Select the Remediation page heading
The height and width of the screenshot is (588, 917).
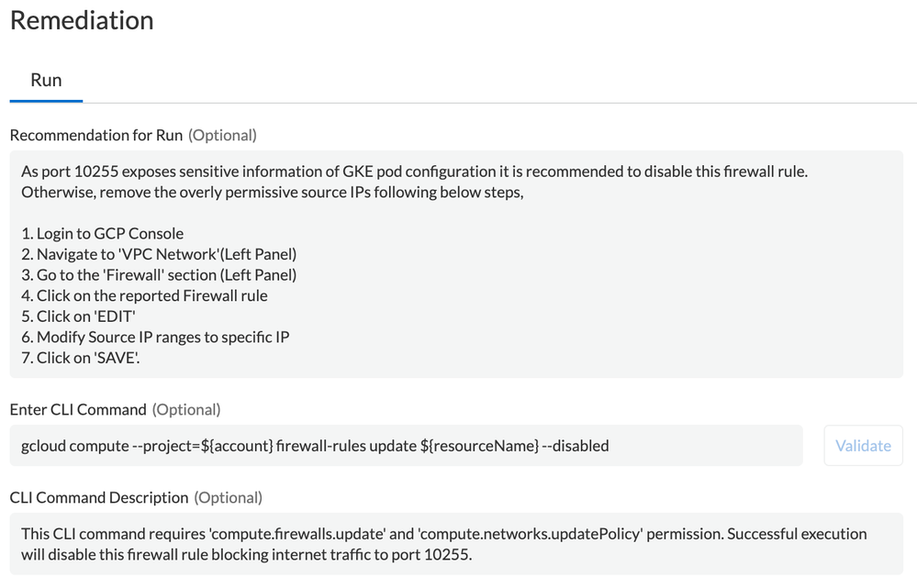81,20
